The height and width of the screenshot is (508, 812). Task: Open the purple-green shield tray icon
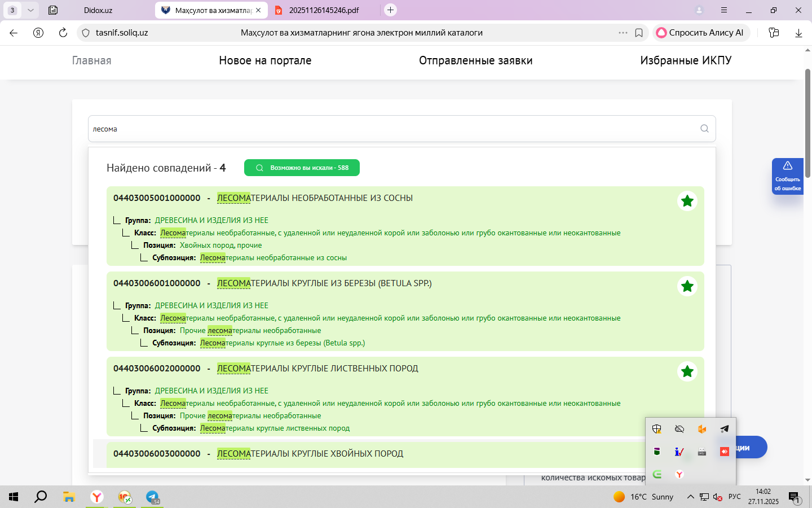(657, 452)
